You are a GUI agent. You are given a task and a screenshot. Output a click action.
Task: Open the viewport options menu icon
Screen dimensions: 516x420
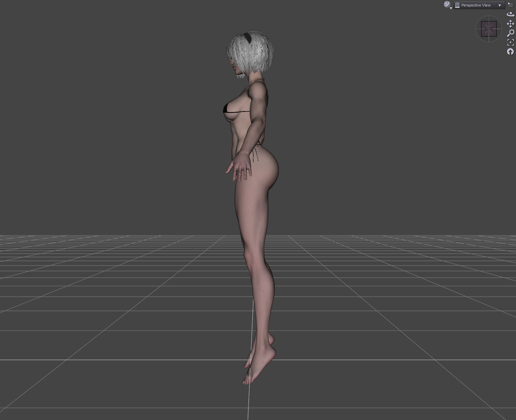(x=511, y=5)
